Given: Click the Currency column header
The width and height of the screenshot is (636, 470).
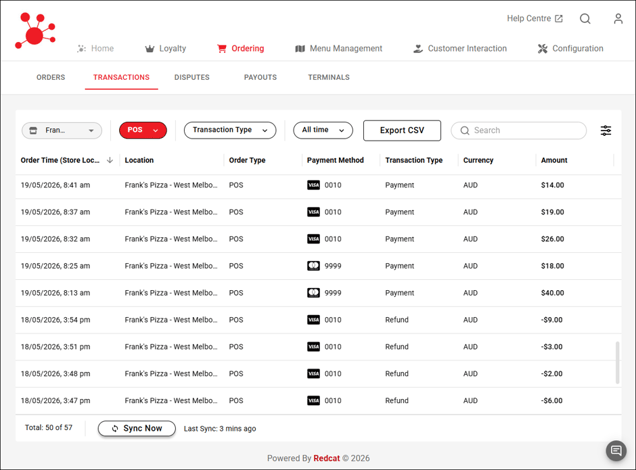Looking at the screenshot, I should point(478,160).
